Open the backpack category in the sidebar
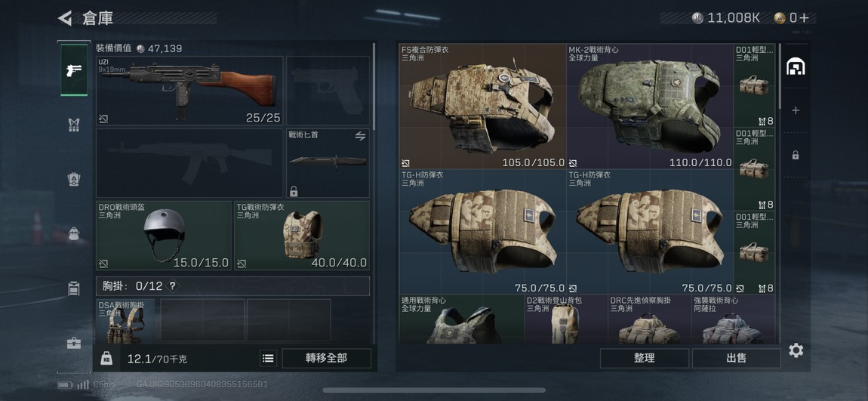This screenshot has height=401, width=868. click(74, 233)
